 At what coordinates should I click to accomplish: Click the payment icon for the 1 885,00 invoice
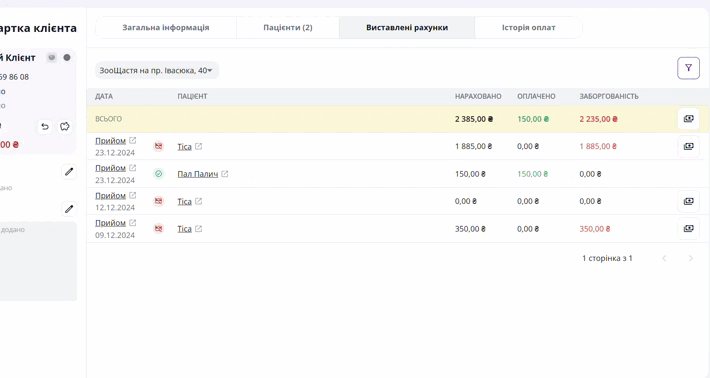click(688, 146)
